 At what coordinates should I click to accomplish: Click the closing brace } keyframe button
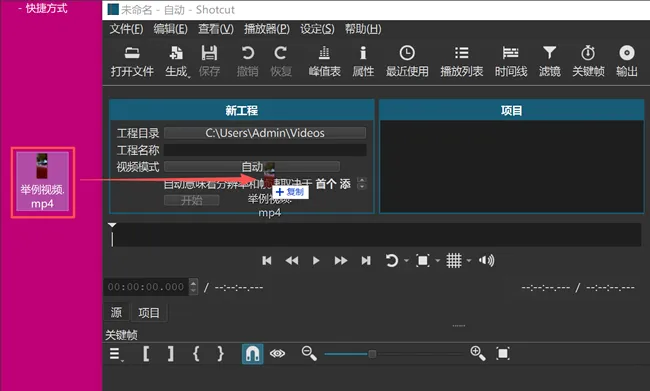tap(221, 354)
